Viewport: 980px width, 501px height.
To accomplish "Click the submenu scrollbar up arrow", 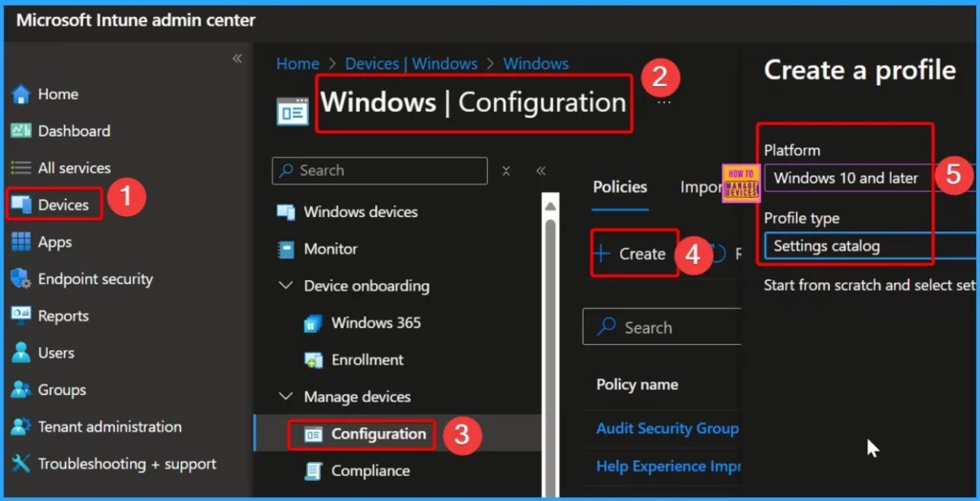I will 550,207.
